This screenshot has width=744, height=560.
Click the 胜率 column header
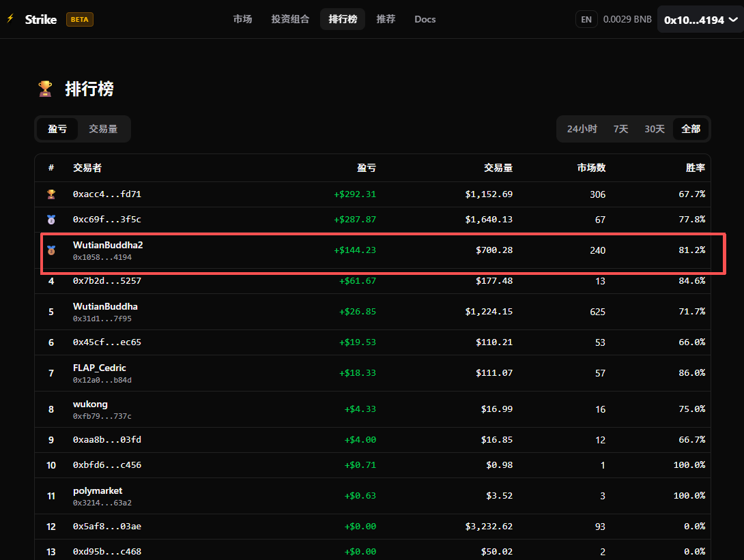696,168
